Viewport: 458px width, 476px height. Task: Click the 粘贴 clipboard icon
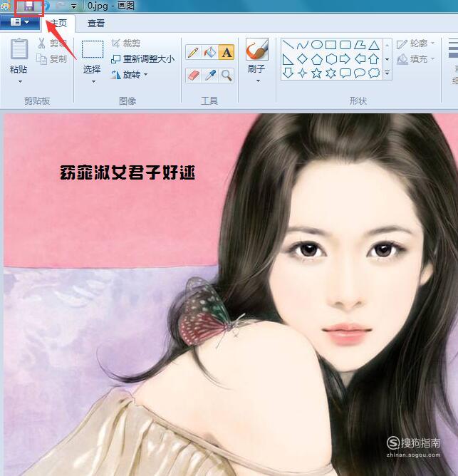point(19,49)
